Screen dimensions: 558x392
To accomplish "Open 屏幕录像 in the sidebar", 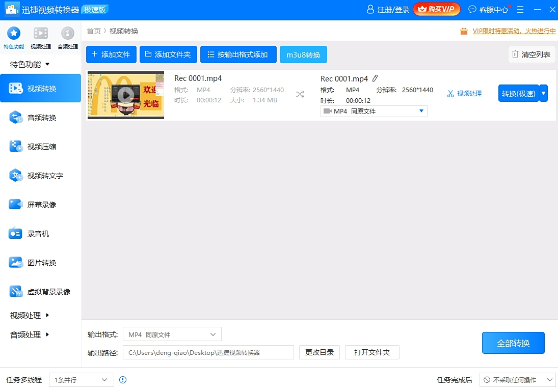I will (x=41, y=204).
